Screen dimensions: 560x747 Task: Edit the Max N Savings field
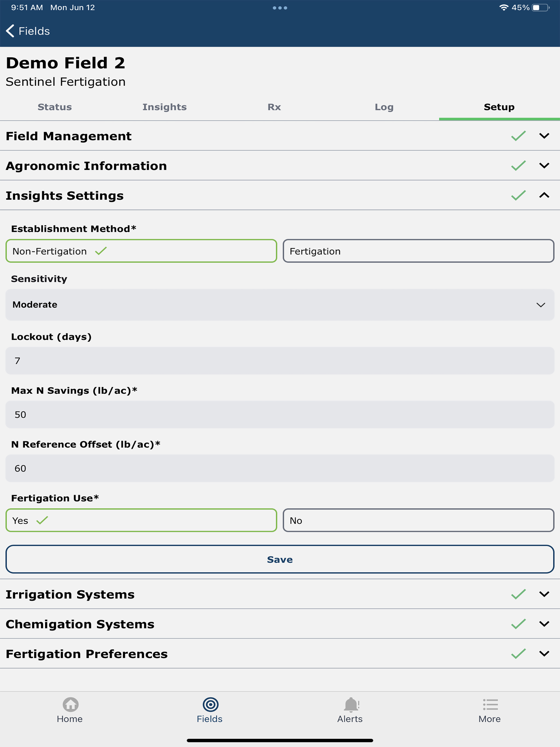[280, 414]
